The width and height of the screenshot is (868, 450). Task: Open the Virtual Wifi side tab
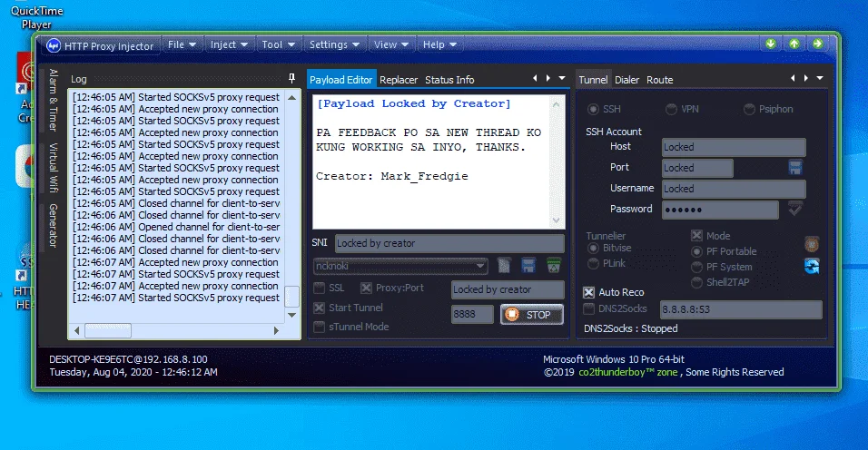point(54,168)
